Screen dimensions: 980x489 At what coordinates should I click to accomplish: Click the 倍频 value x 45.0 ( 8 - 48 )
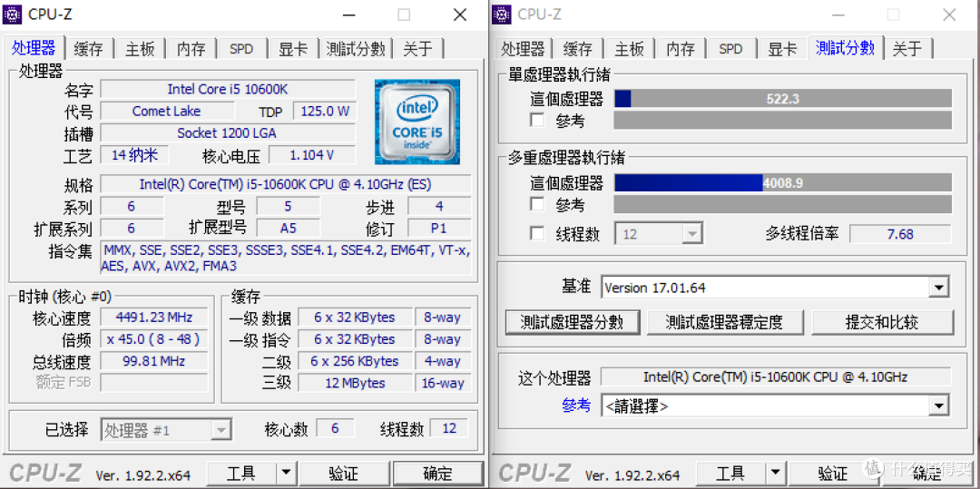point(153,339)
